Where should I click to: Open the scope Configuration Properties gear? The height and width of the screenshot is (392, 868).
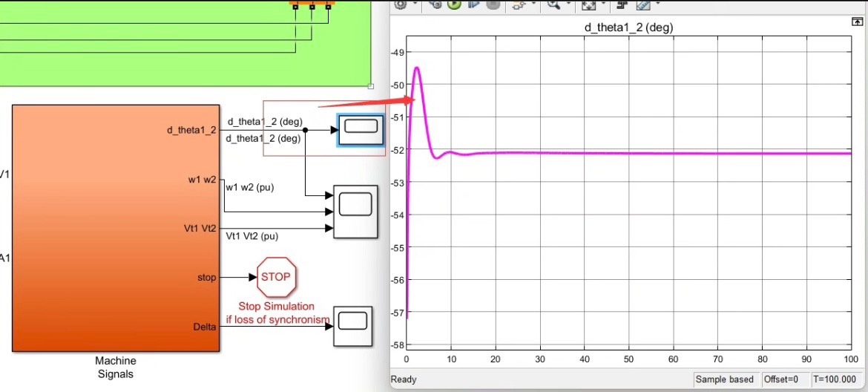[400, 4]
